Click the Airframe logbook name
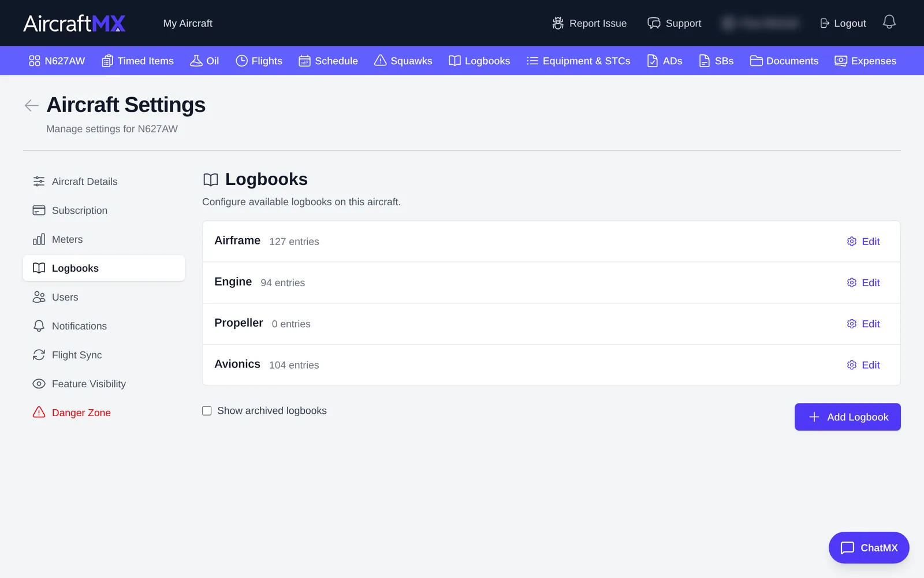924x578 pixels. click(237, 240)
